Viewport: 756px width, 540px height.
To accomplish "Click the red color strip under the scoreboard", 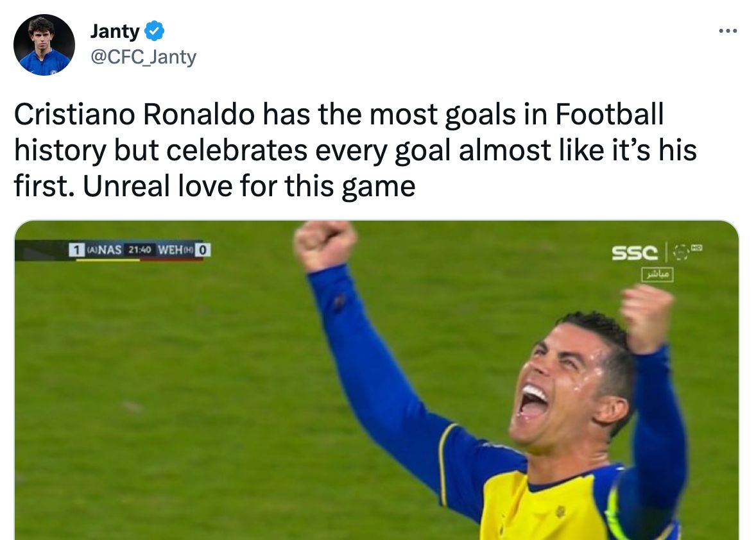I will tap(171, 260).
